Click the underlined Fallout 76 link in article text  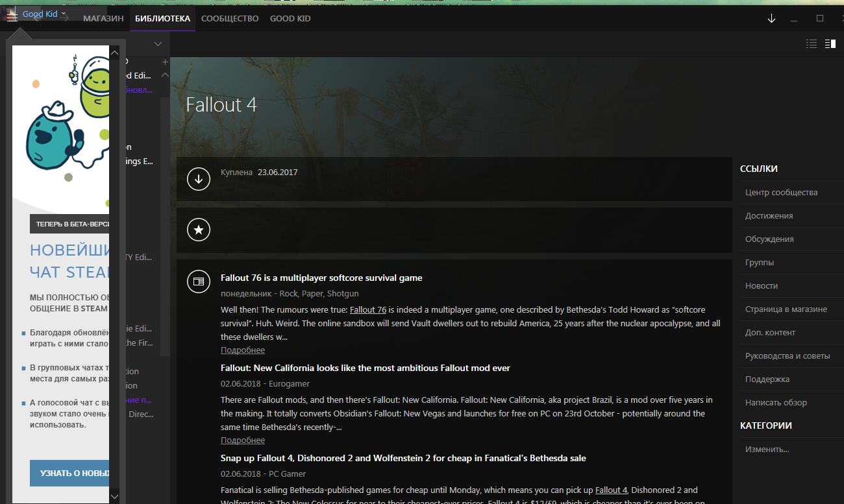[x=368, y=310]
